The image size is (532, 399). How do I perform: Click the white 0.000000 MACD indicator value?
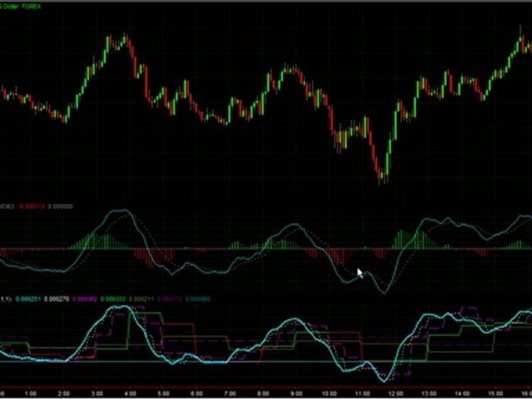pos(60,206)
